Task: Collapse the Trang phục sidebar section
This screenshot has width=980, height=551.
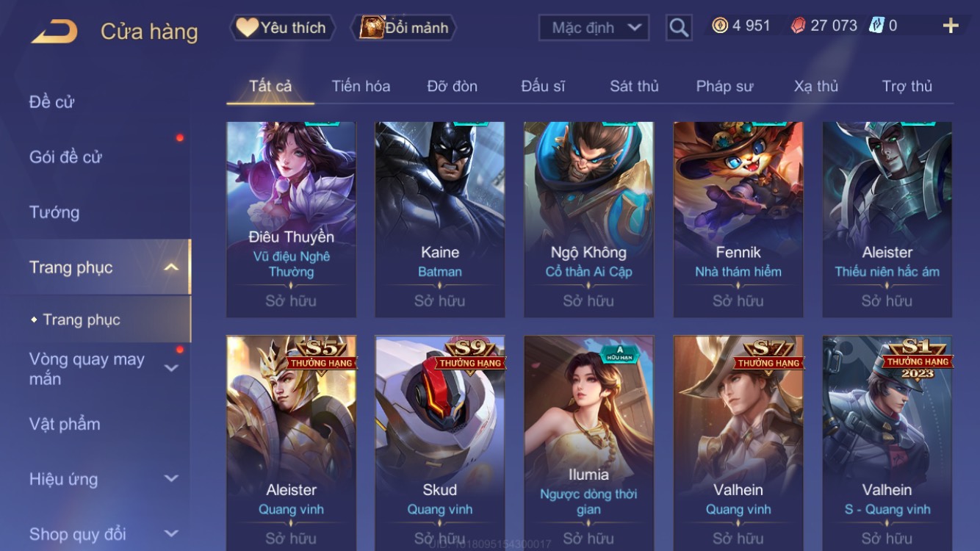Action: 171,267
